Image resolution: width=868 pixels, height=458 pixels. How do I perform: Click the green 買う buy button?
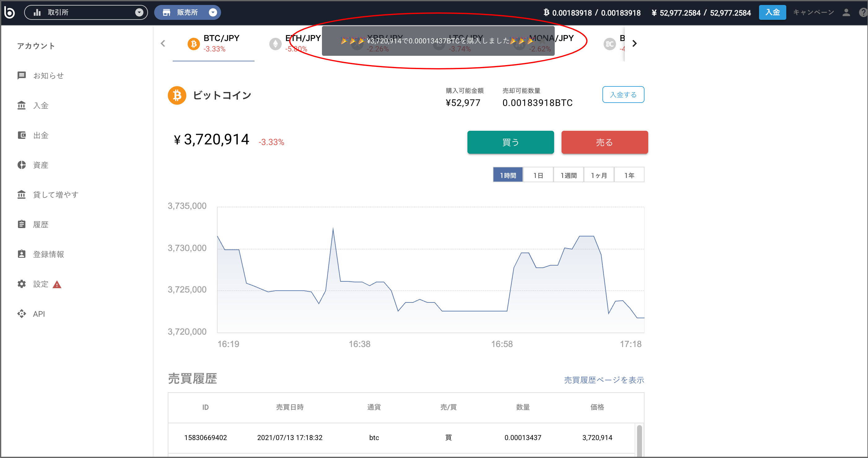(x=510, y=142)
